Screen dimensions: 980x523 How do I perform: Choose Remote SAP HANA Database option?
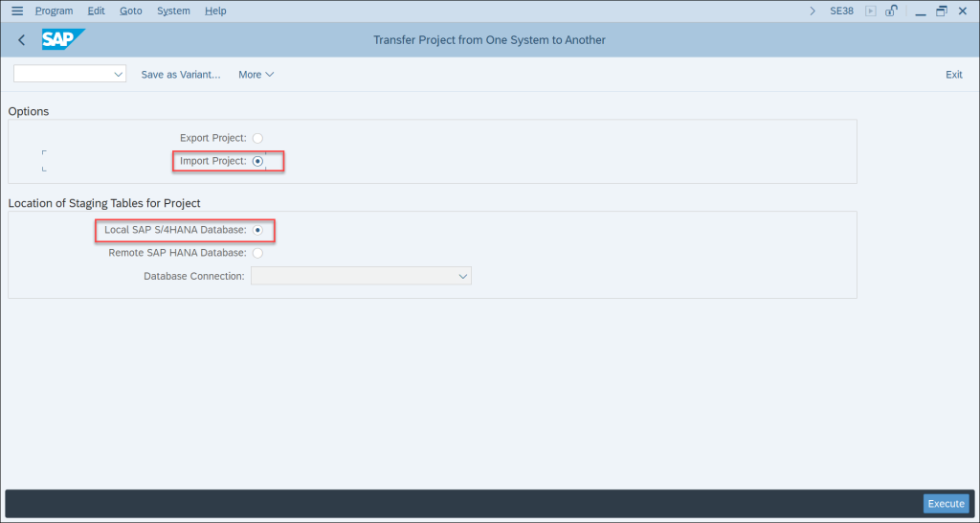pos(257,254)
